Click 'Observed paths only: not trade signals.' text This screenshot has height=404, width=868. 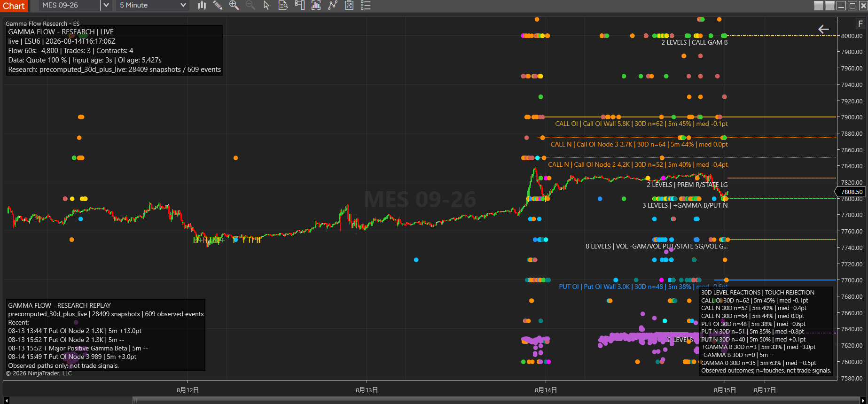pyautogui.click(x=63, y=365)
